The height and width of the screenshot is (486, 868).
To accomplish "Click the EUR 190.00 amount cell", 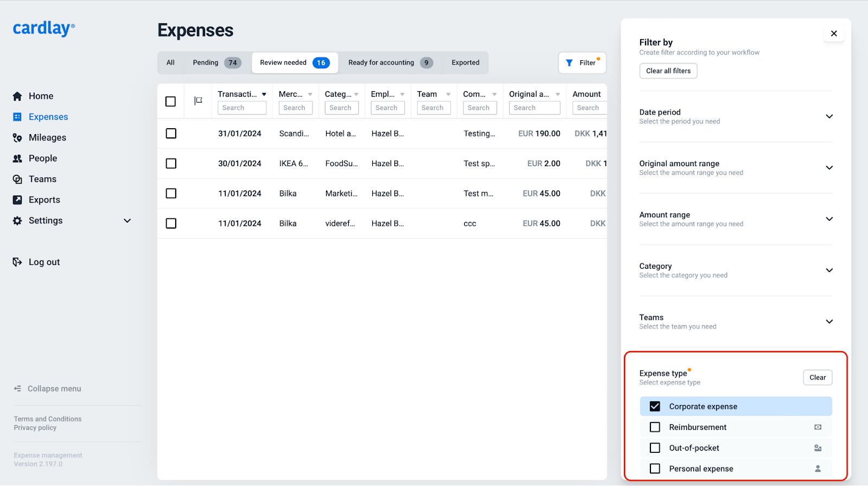I will pyautogui.click(x=539, y=134).
